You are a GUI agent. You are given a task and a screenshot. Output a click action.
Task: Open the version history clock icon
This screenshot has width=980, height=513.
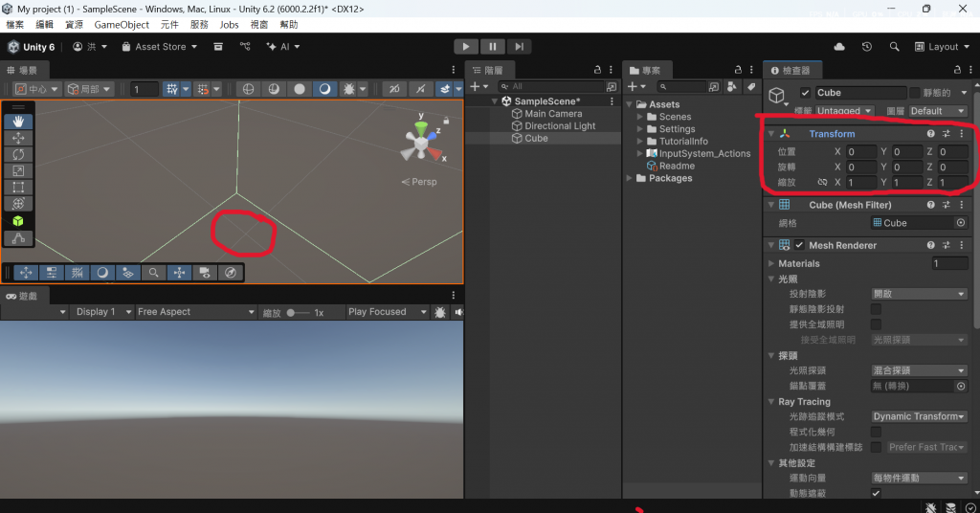tap(867, 47)
